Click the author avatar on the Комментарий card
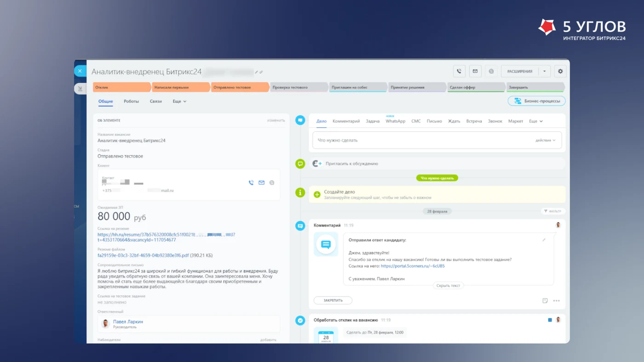 pyautogui.click(x=558, y=225)
